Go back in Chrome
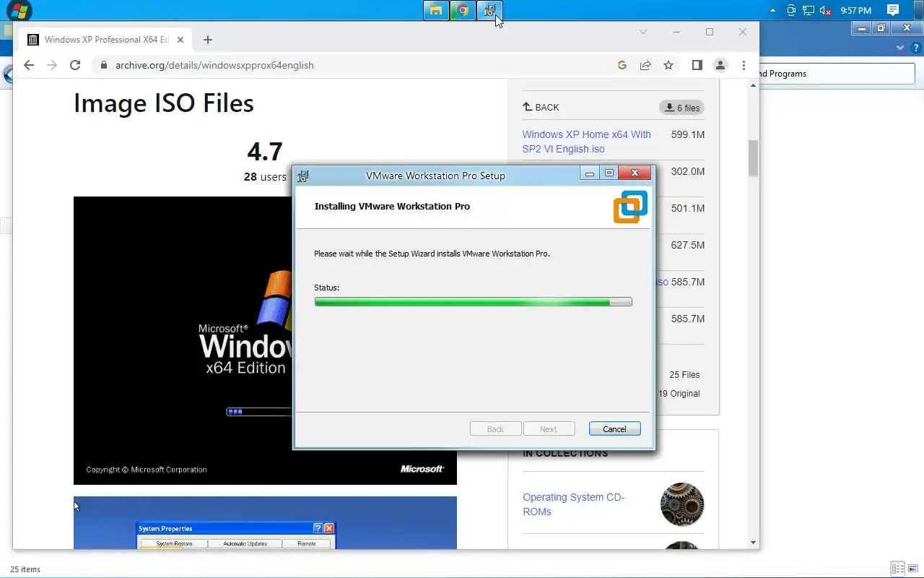The image size is (924, 578). (x=28, y=65)
